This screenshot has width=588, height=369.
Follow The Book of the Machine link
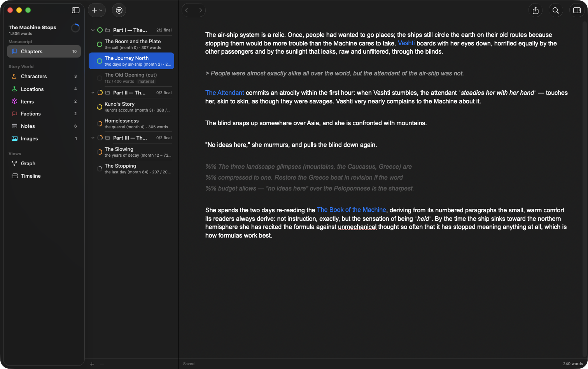click(352, 210)
